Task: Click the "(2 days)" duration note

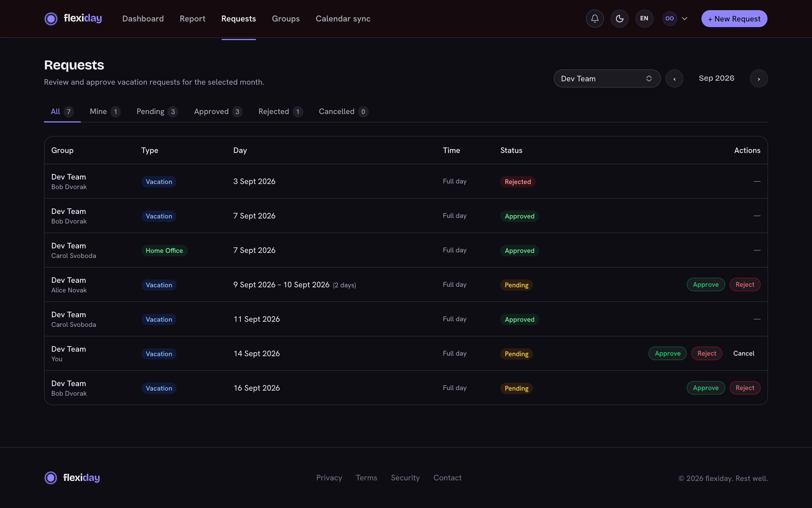Action: coord(345,285)
